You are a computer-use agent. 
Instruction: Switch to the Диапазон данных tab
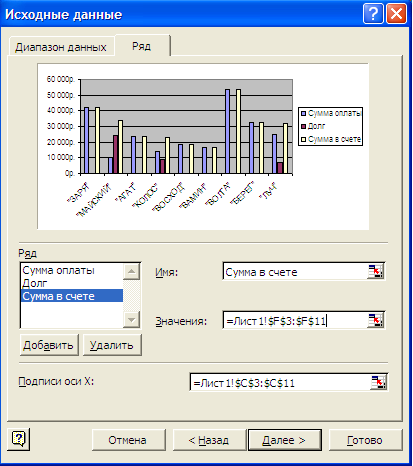[x=61, y=47]
